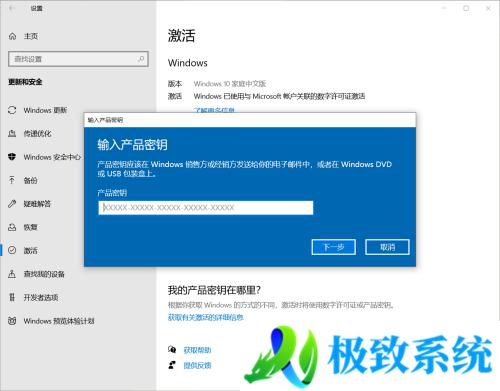Click the back arrow in Settings title bar

click(x=12, y=8)
